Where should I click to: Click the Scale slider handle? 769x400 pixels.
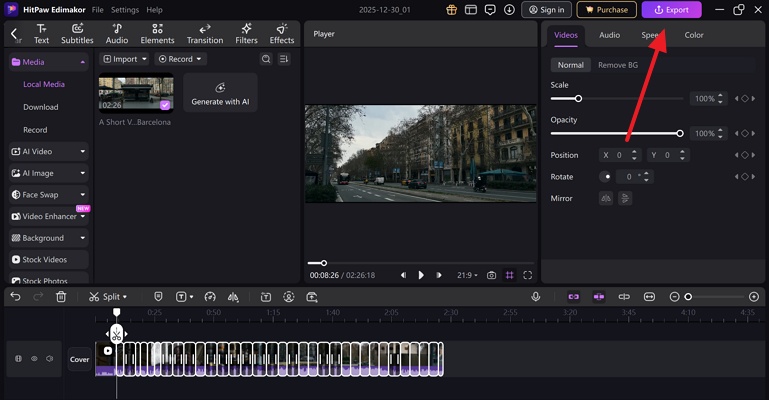pyautogui.click(x=578, y=99)
